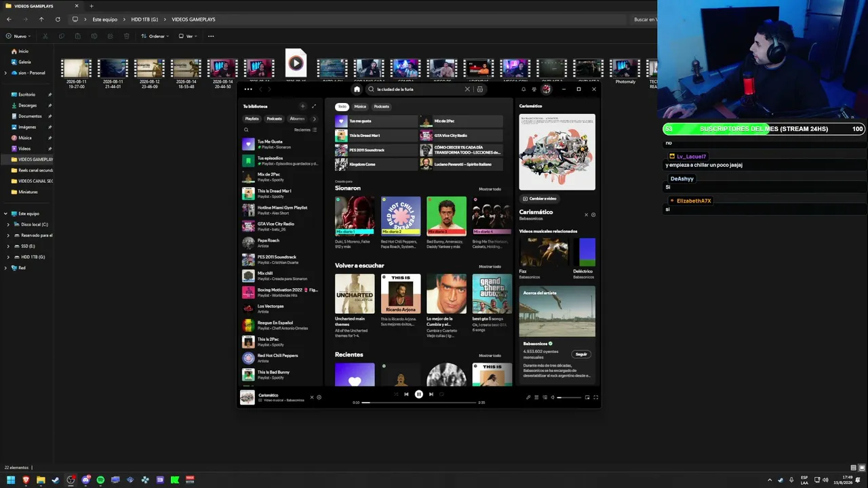Screen dimensions: 868x488
Task: Open the Spotify play queue icon
Action: tap(536, 397)
